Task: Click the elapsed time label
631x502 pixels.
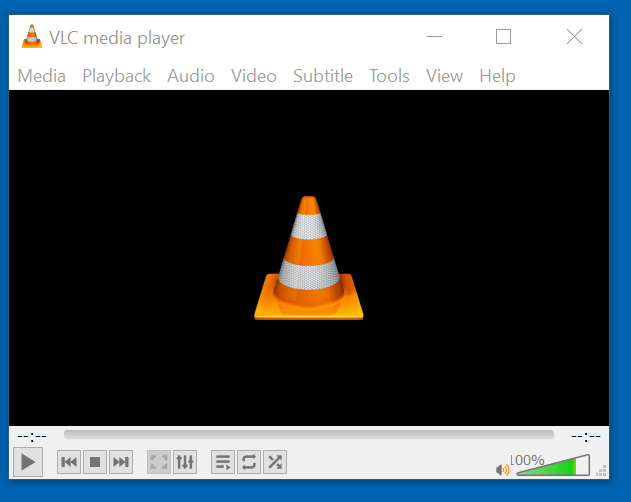Action: click(x=32, y=436)
